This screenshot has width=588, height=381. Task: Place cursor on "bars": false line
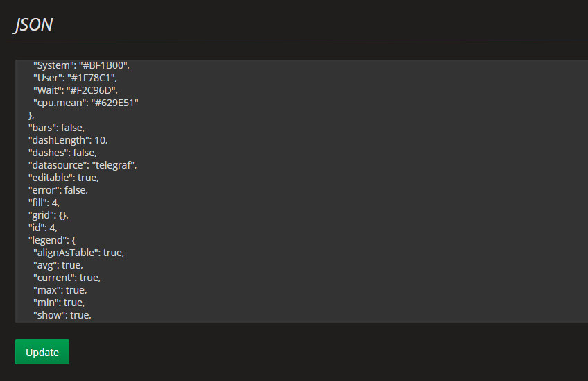(57, 128)
